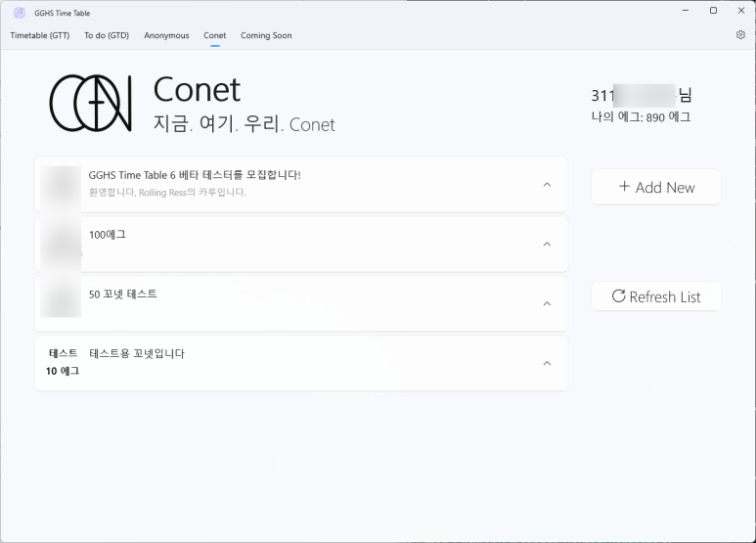The image size is (756, 543).
Task: Click the blurred thumbnail of beta tester post
Action: pos(61,188)
